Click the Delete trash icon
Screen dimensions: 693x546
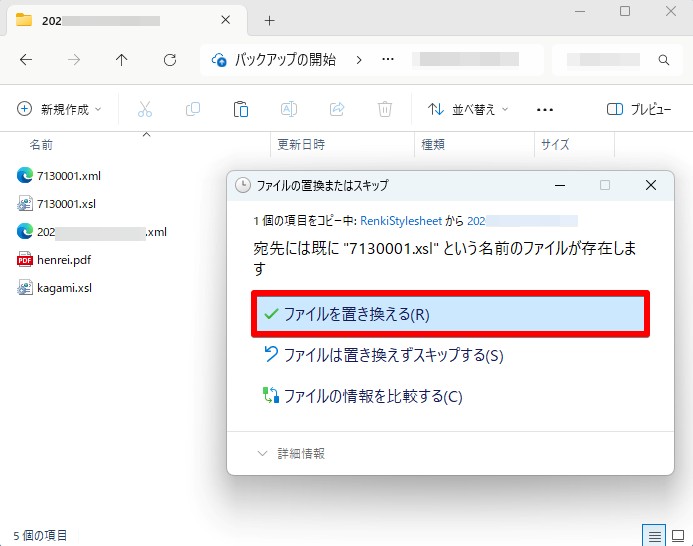tap(385, 109)
